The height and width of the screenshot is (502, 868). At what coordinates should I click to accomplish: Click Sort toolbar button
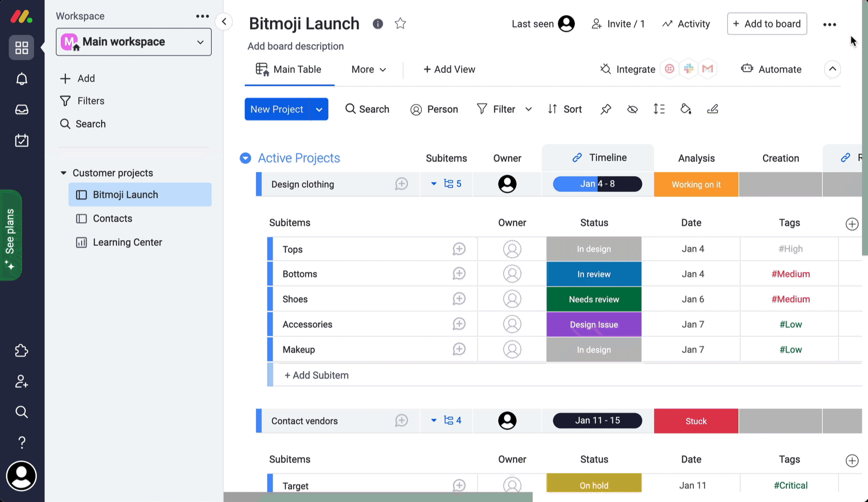565,109
